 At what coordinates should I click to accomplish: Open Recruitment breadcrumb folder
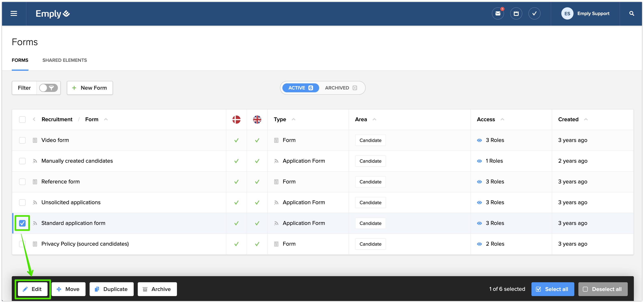[x=57, y=119]
